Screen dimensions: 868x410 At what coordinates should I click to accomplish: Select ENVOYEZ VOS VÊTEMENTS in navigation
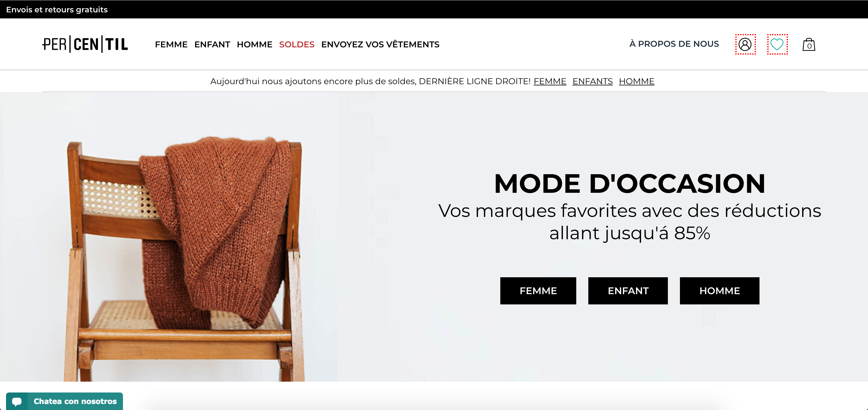380,45
